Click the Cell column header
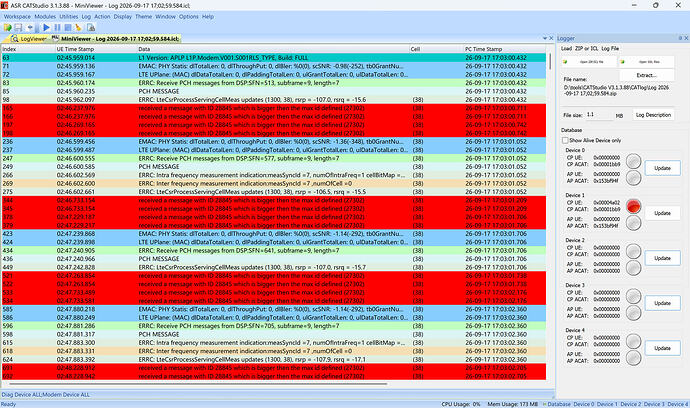The image size is (690, 408). click(436, 49)
